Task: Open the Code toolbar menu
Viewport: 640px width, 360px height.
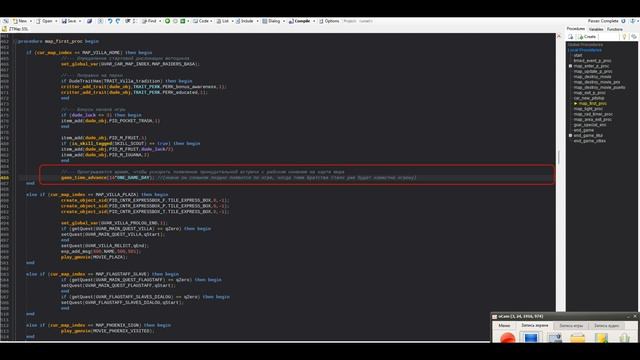Action: tap(201, 21)
